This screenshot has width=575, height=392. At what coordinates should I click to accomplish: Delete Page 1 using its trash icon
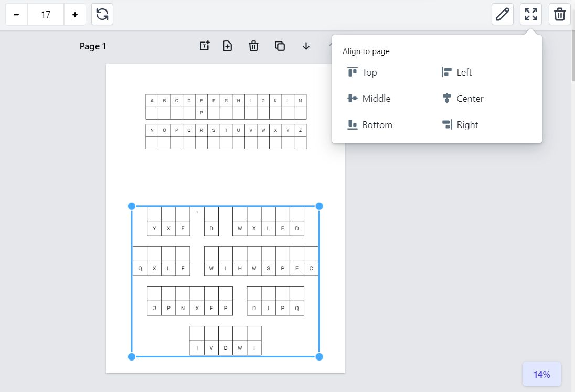point(253,46)
